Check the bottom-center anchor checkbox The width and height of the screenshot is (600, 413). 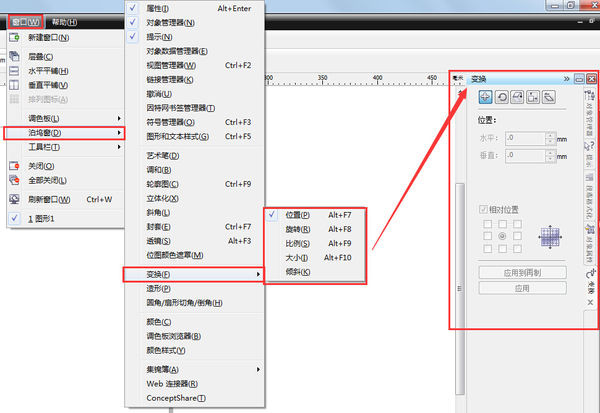tap(502, 249)
